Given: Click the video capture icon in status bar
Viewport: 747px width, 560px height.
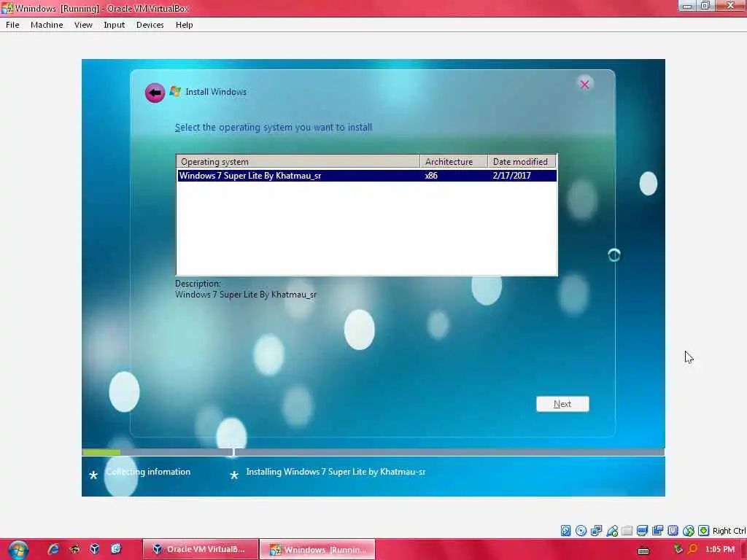Looking at the screenshot, I should point(658,531).
